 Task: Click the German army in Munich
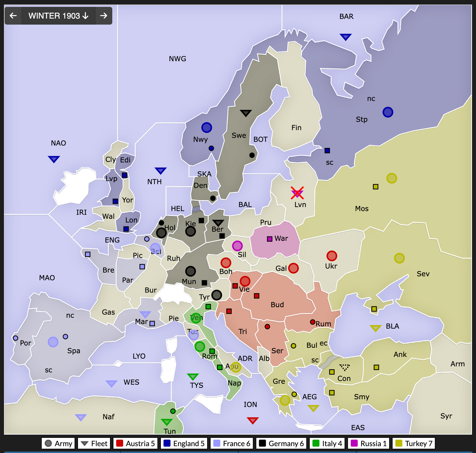pos(191,271)
